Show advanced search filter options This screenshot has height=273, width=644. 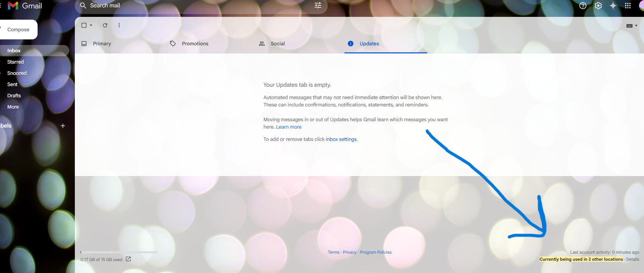point(318,6)
